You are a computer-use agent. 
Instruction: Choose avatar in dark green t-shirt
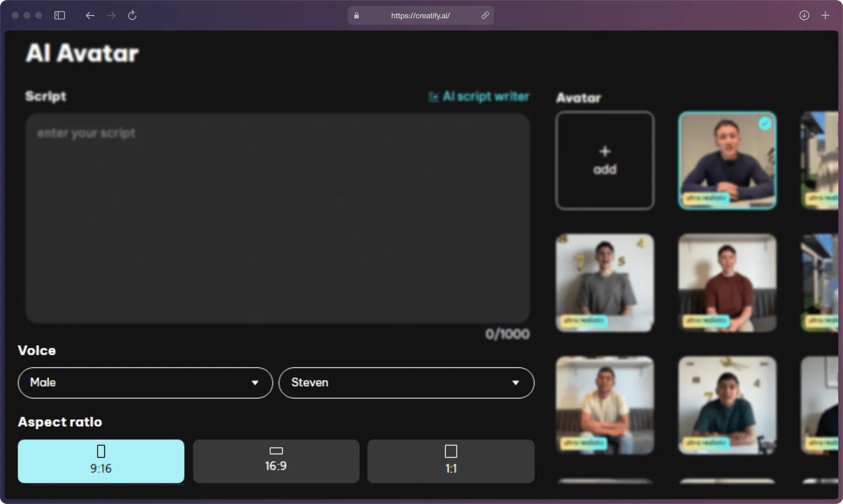pyautogui.click(x=727, y=405)
